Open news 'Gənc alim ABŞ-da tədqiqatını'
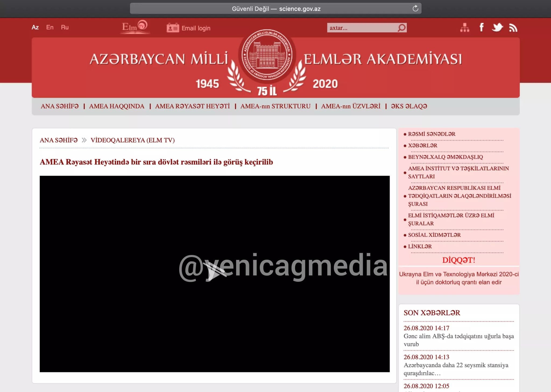The image size is (551, 392). tap(459, 340)
